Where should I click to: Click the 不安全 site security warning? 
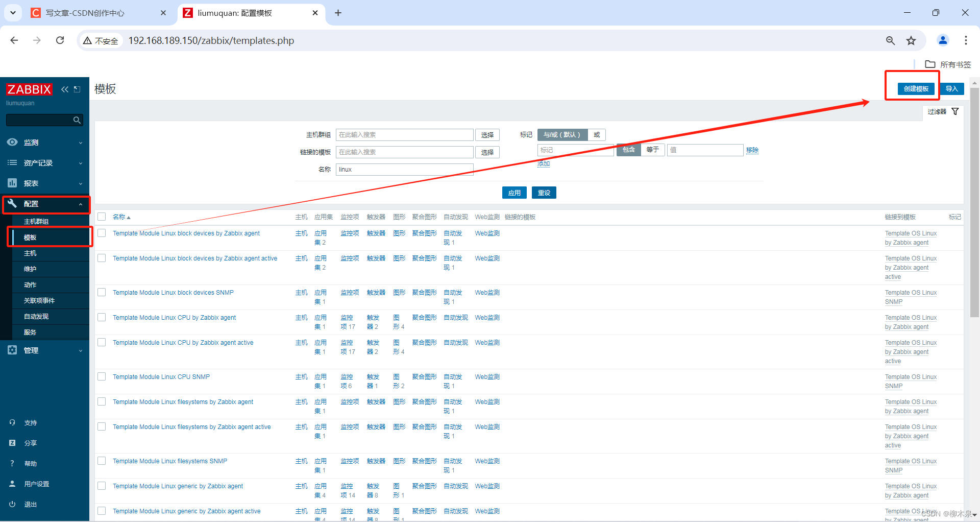101,41
